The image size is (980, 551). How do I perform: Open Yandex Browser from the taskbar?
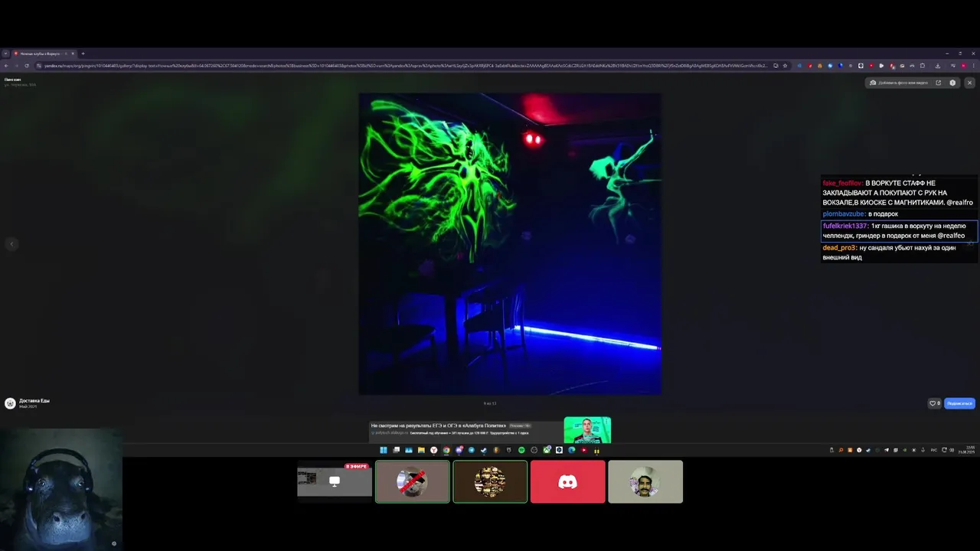433,450
